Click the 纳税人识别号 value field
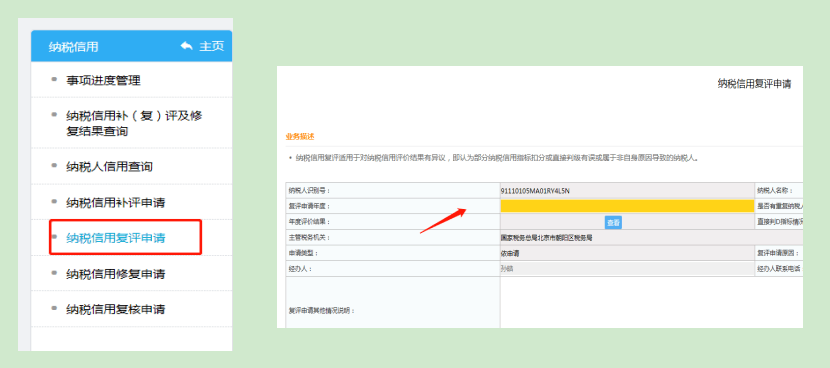The height and width of the screenshot is (368, 830). (x=627, y=191)
